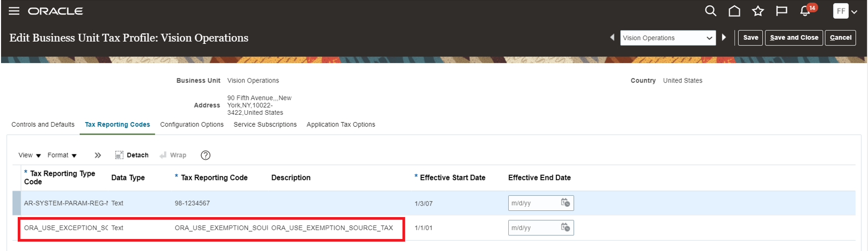Open calendar for first Effective End Date
This screenshot has height=251, width=868.
pos(565,203)
